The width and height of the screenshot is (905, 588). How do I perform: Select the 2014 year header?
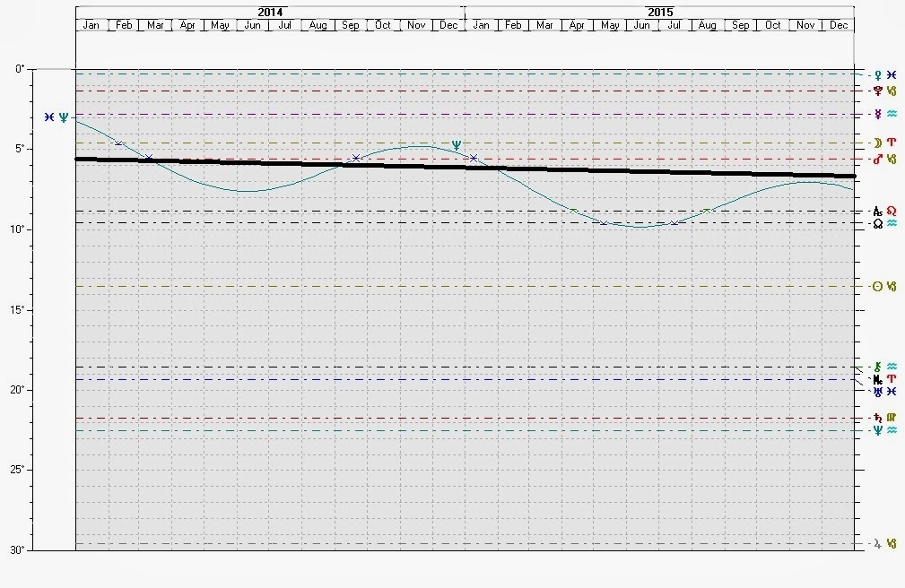tap(269, 12)
